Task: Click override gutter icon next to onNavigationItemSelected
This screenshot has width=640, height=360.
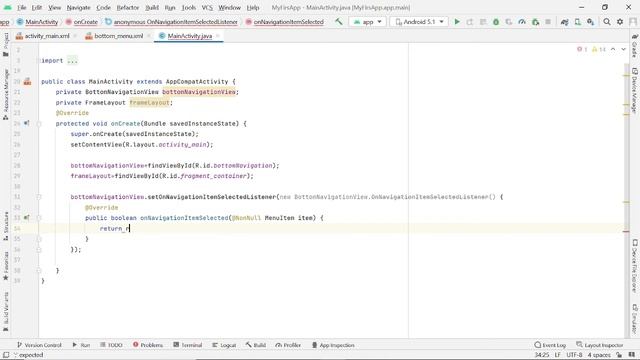Action: tap(27, 218)
